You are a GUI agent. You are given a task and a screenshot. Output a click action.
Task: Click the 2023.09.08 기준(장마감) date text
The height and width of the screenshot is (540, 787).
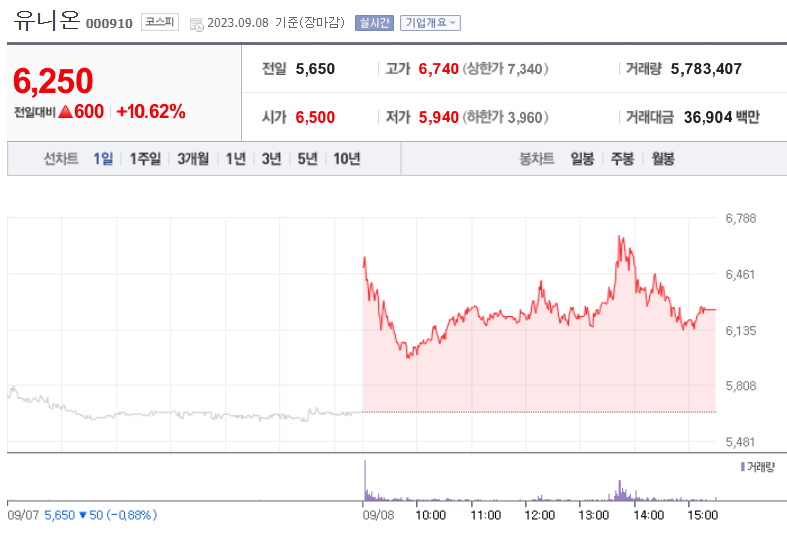[x=276, y=23]
